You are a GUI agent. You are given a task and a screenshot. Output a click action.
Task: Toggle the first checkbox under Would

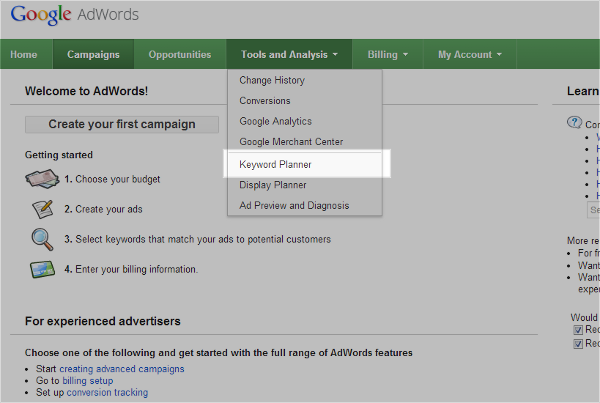pos(578,330)
